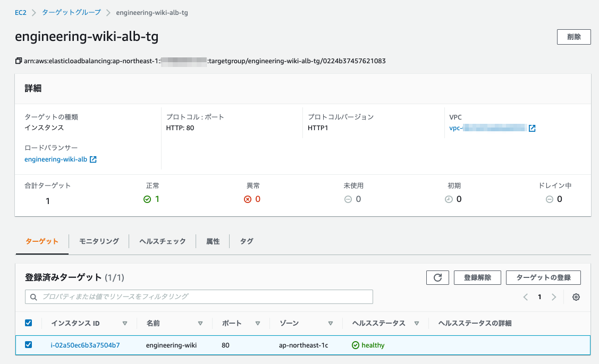Open EC2 breadcrumb link
Viewport: 599px width, 364px height.
21,13
